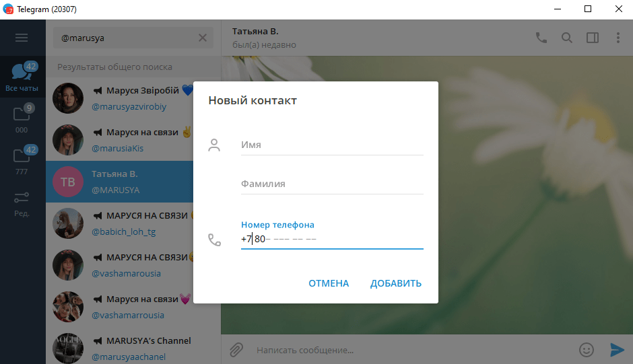The height and width of the screenshot is (364, 633).
Task: Confirm with the ДОБАВИТЬ button
Action: point(396,283)
